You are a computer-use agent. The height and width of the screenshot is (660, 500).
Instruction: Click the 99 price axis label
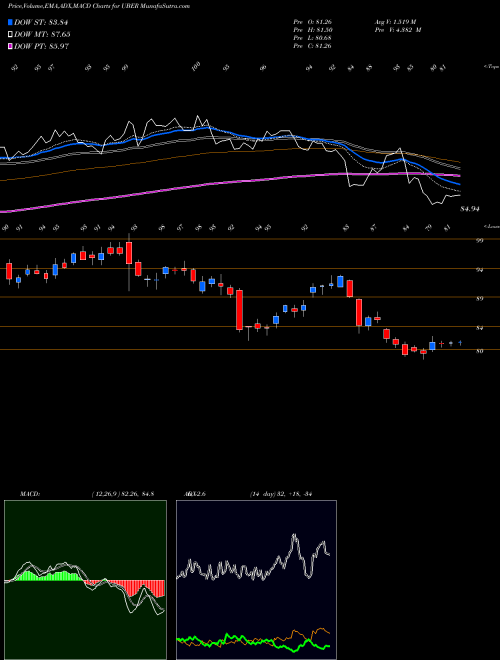click(479, 240)
